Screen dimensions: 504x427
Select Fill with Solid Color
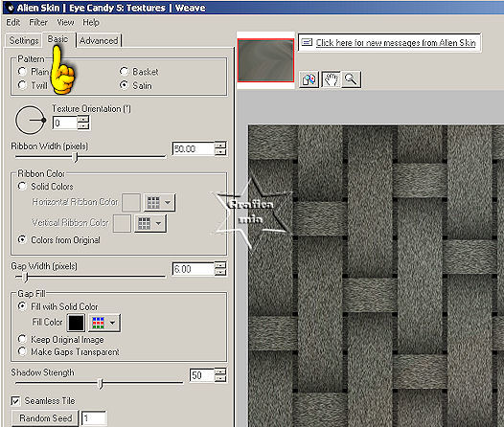58,306
